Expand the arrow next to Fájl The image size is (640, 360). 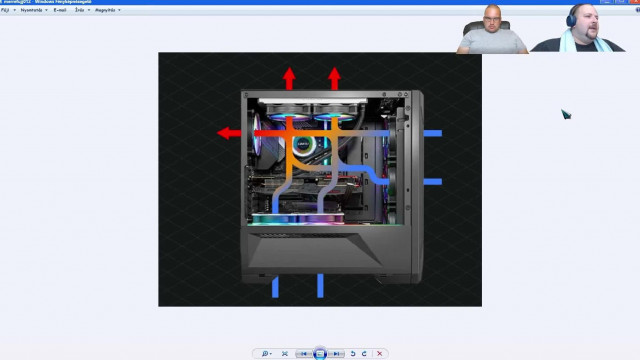(14, 10)
